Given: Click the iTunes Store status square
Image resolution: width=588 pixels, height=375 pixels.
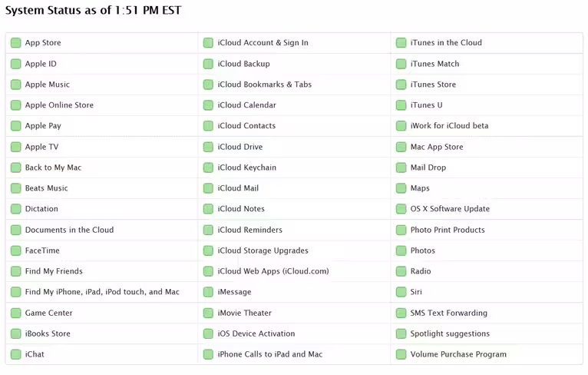Looking at the screenshot, I should pyautogui.click(x=401, y=85).
